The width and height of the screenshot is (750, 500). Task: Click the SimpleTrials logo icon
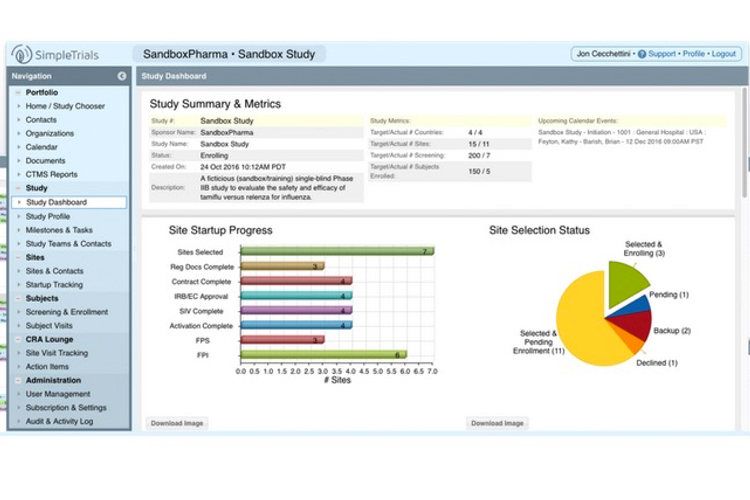point(21,54)
